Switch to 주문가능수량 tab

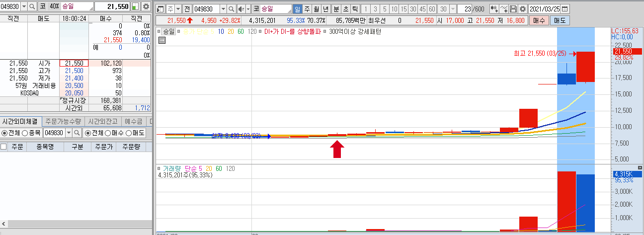(64, 121)
